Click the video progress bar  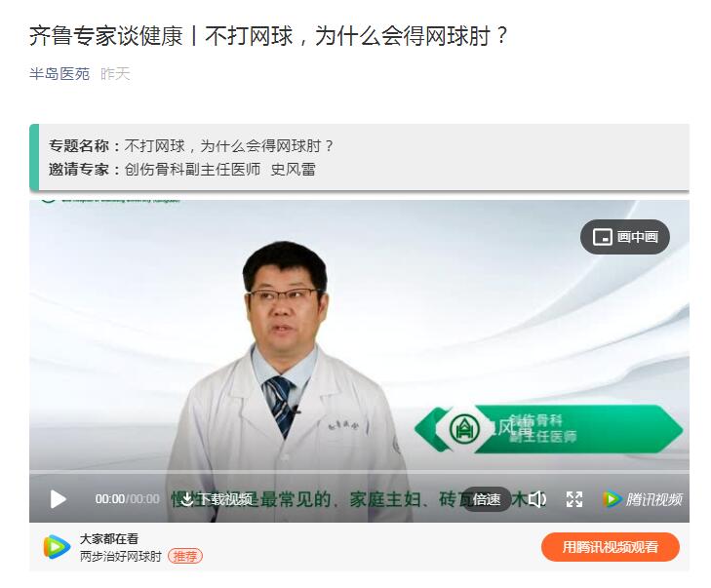point(359,472)
